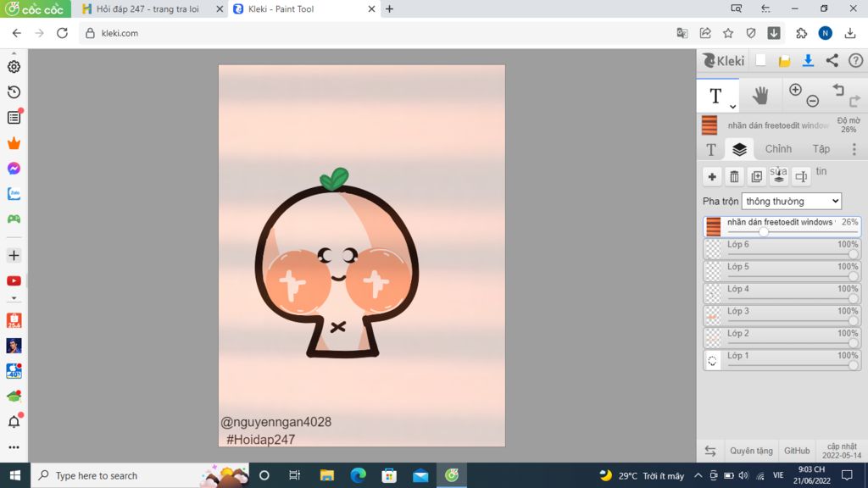
Task: Click the orange layer thumbnail in toolbar
Action: [709, 125]
